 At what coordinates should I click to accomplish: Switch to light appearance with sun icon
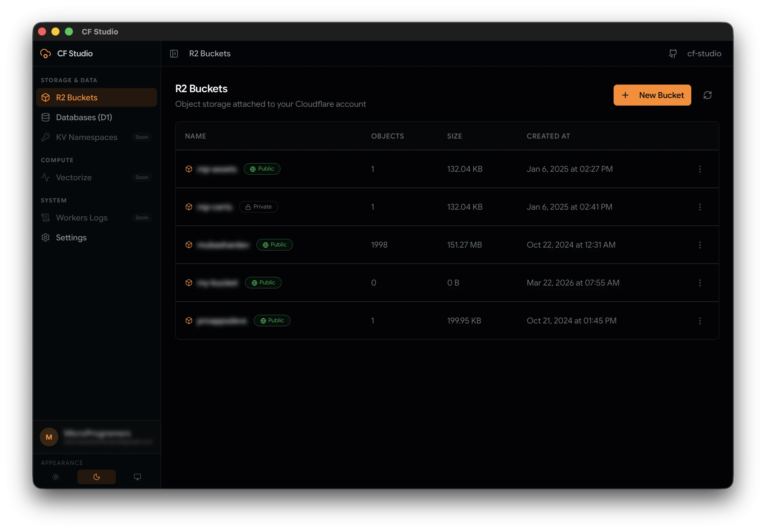(56, 477)
